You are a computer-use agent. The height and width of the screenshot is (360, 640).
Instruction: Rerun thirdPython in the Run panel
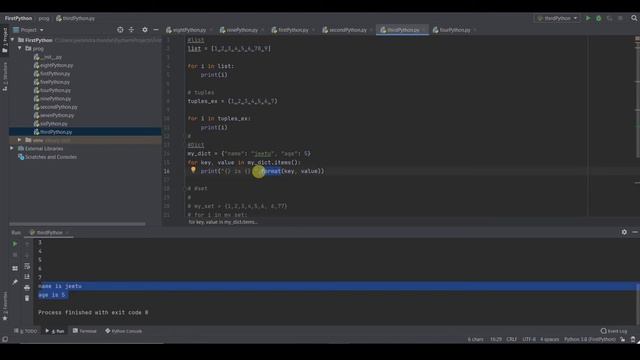(15, 244)
